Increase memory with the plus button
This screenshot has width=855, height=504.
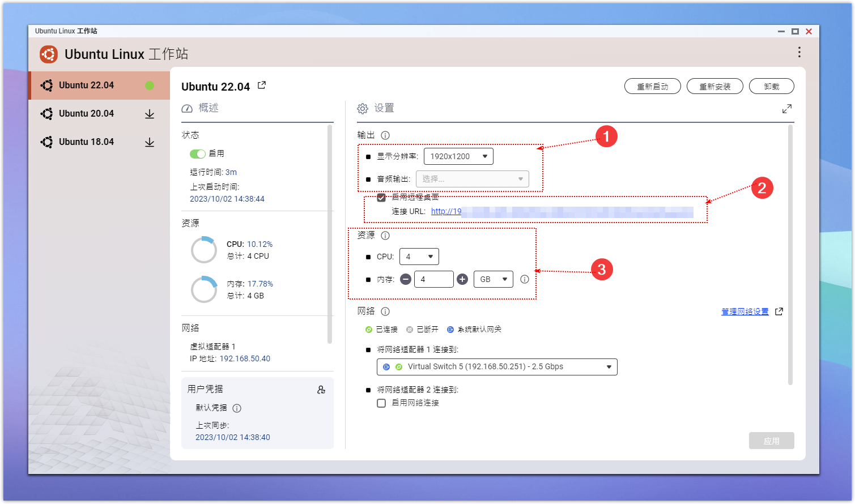(462, 279)
